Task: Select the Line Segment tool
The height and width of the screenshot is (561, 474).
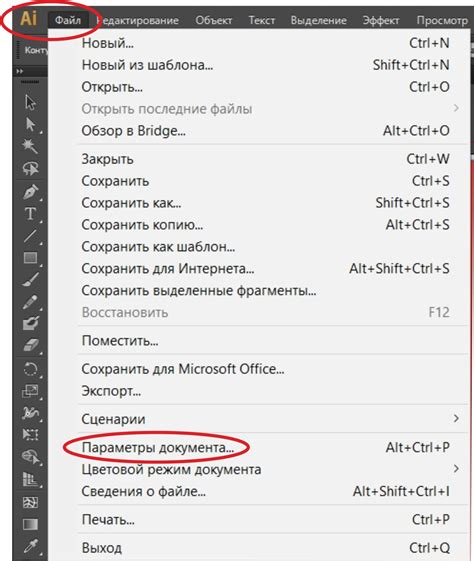Action: point(30,236)
